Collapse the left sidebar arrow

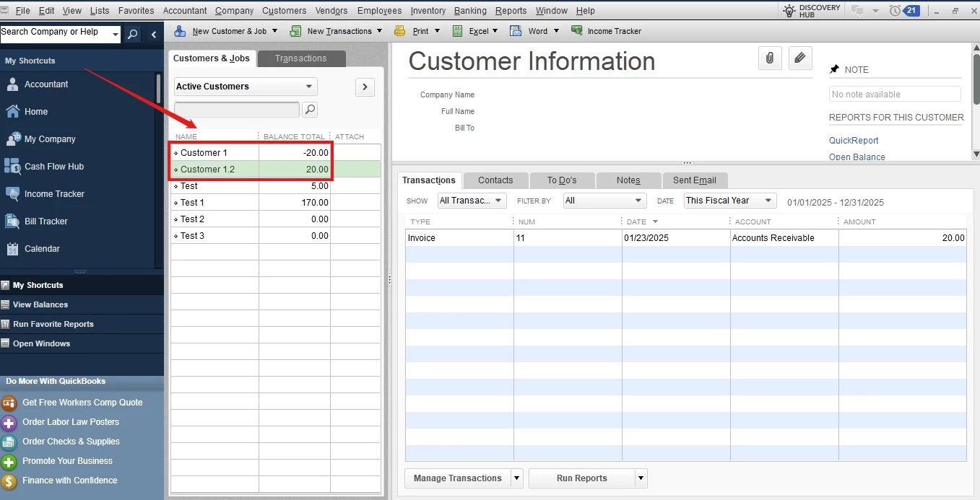pyautogui.click(x=153, y=34)
